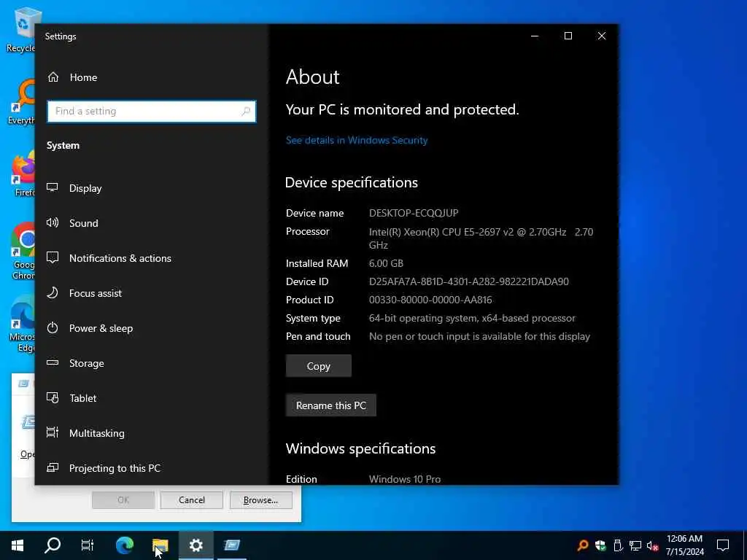Open the Windows Start menu
747x560 pixels.
point(18,545)
